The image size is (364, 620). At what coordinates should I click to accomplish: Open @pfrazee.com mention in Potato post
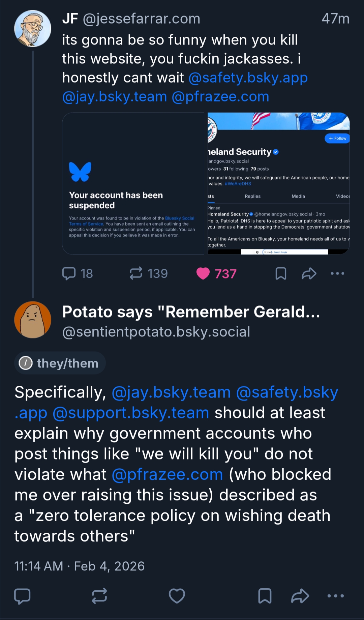point(167,475)
